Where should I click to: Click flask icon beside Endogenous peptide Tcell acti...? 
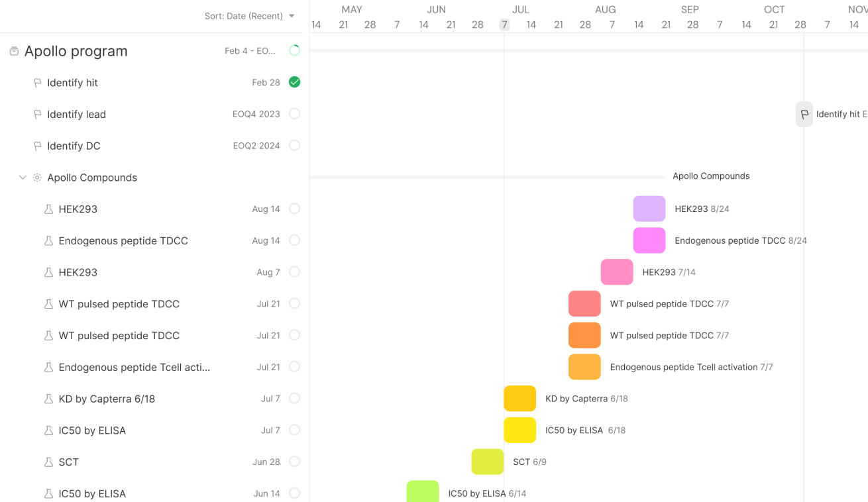coord(48,367)
